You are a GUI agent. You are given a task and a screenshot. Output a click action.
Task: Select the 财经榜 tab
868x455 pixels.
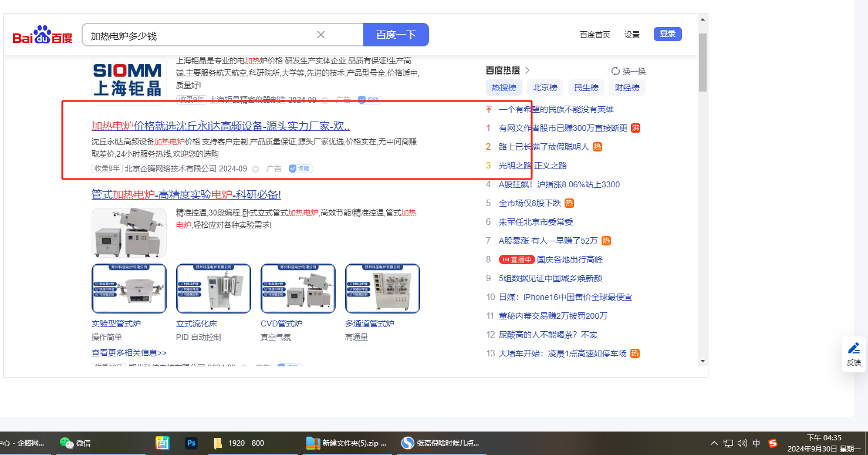[x=627, y=87]
